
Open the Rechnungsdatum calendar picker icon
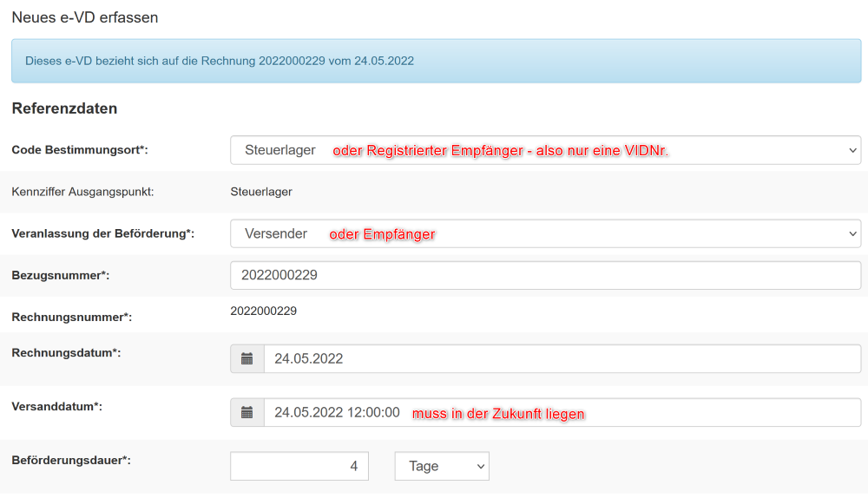pyautogui.click(x=247, y=358)
